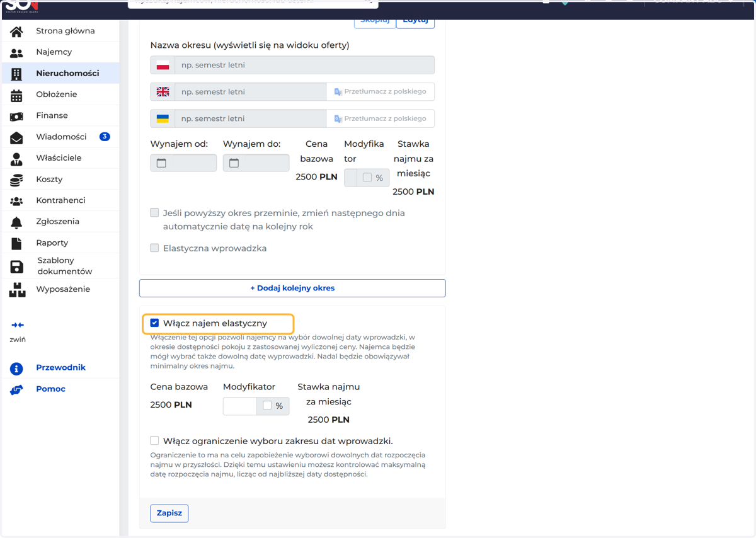Save with the Zapisz button

pyautogui.click(x=169, y=513)
